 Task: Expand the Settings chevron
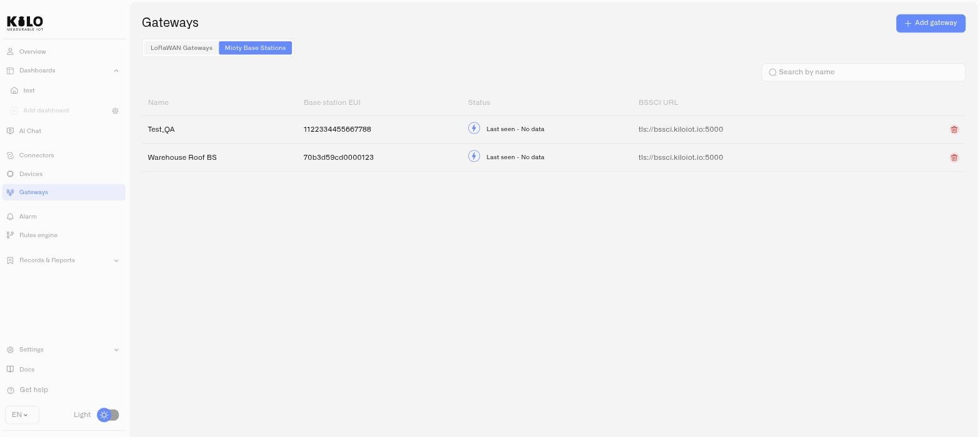(x=116, y=350)
